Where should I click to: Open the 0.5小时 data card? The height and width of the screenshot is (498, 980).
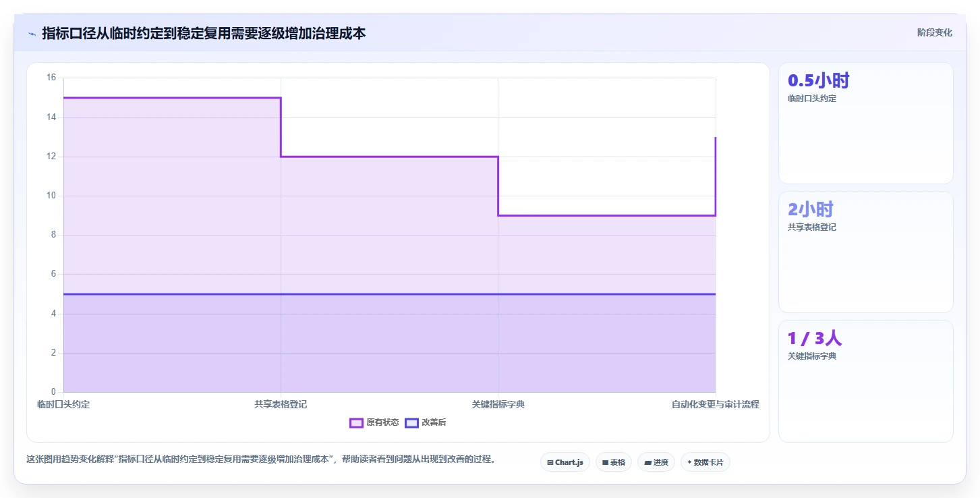pyautogui.click(x=866, y=123)
